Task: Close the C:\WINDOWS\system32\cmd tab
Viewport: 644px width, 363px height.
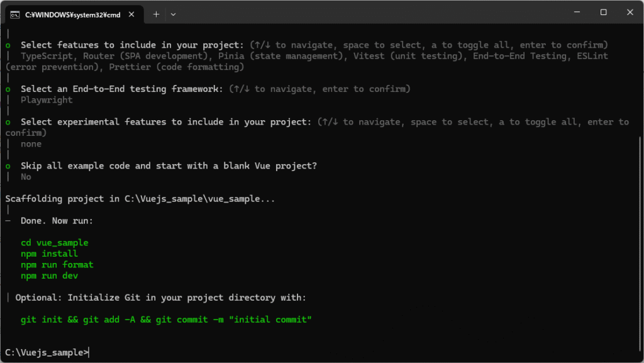Action: [132, 14]
